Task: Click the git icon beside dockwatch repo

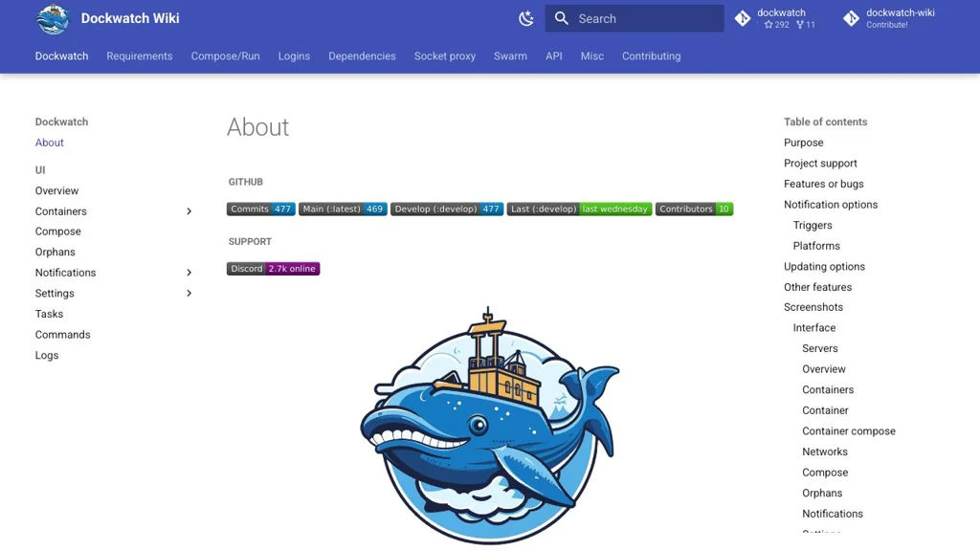Action: coord(743,19)
